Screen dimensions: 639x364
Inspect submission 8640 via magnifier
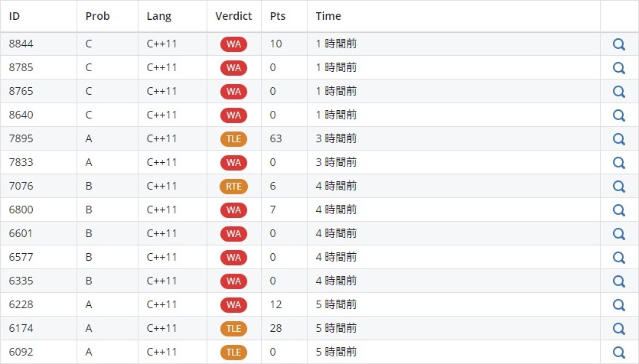point(619,115)
